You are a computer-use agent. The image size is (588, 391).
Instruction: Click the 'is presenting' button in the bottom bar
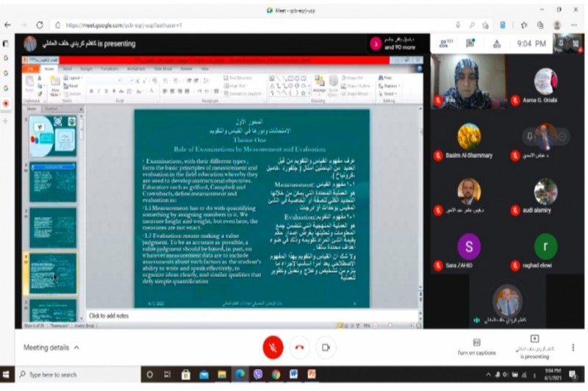534,346
